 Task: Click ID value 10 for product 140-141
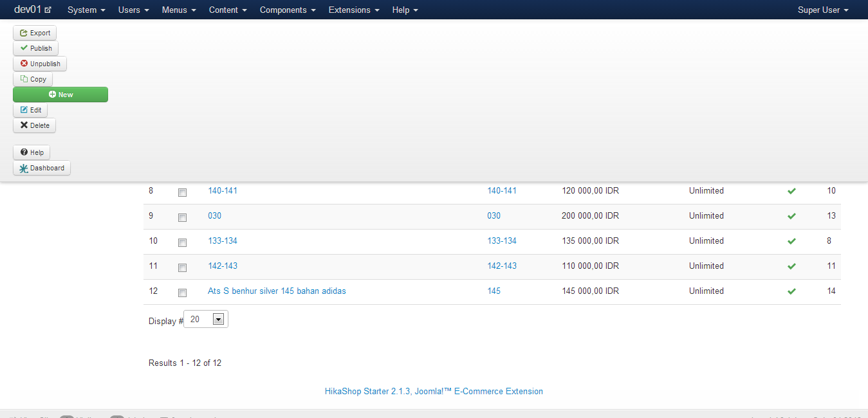[831, 190]
